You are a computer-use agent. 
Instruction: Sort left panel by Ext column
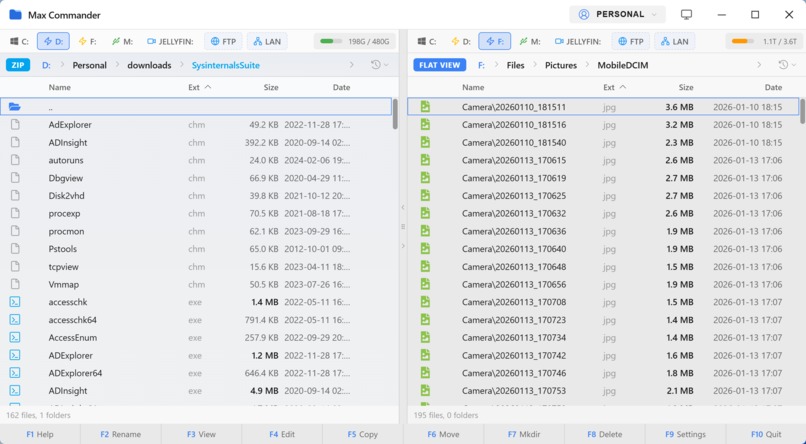tap(199, 87)
